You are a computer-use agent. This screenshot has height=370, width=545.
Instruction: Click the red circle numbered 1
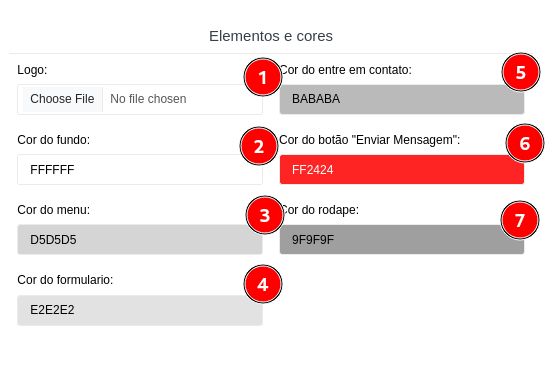[263, 77]
